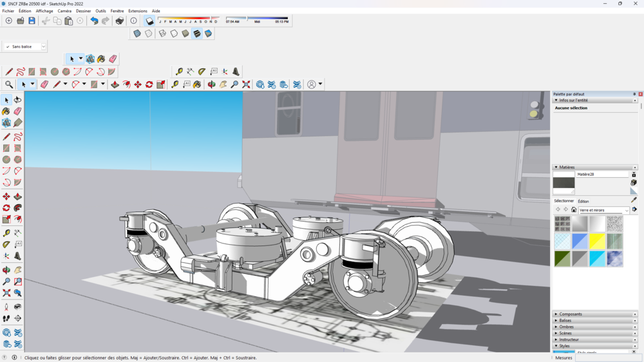Close the Balises panel with its x button
644x362 pixels.
[635, 321]
